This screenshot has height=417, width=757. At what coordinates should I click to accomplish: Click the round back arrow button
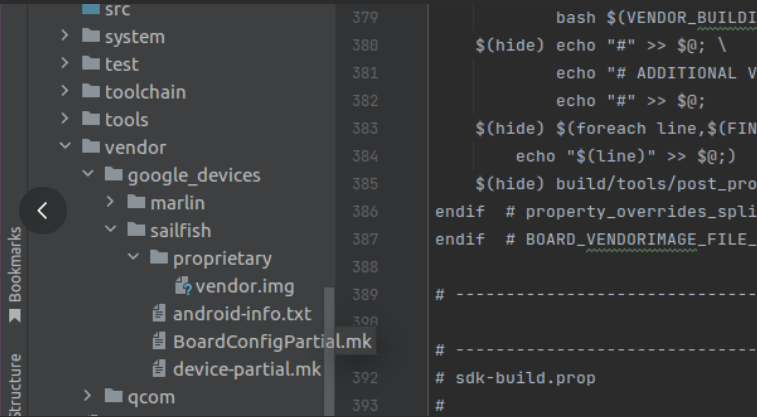[43, 210]
